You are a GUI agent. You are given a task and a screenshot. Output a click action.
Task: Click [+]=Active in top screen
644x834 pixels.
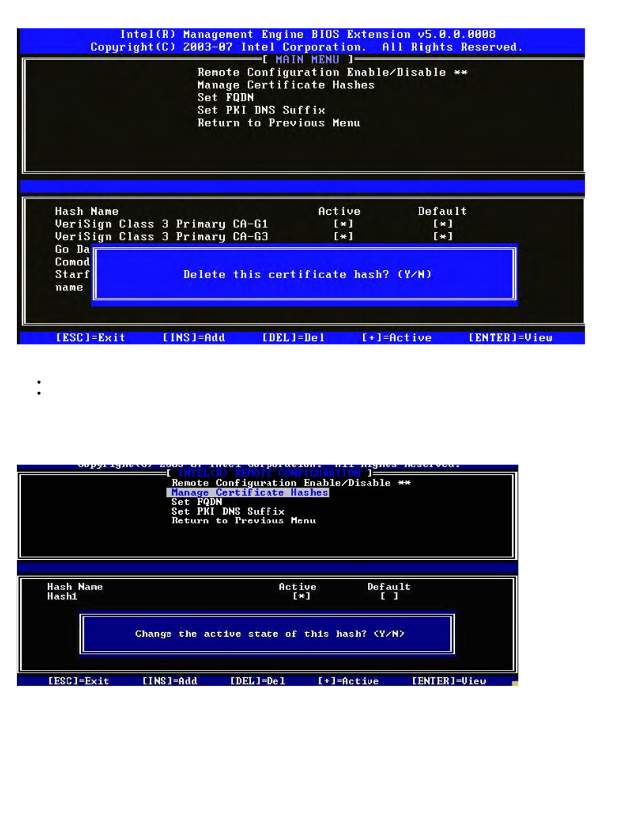[x=396, y=338]
